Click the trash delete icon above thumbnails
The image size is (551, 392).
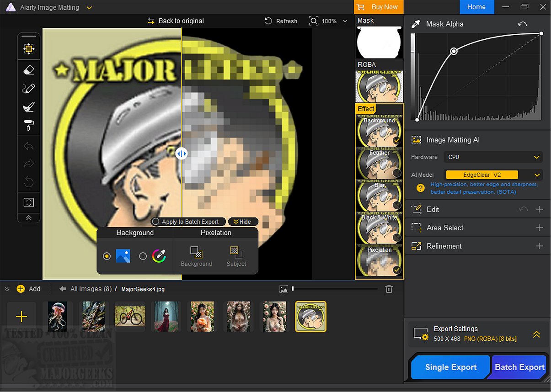[389, 289]
